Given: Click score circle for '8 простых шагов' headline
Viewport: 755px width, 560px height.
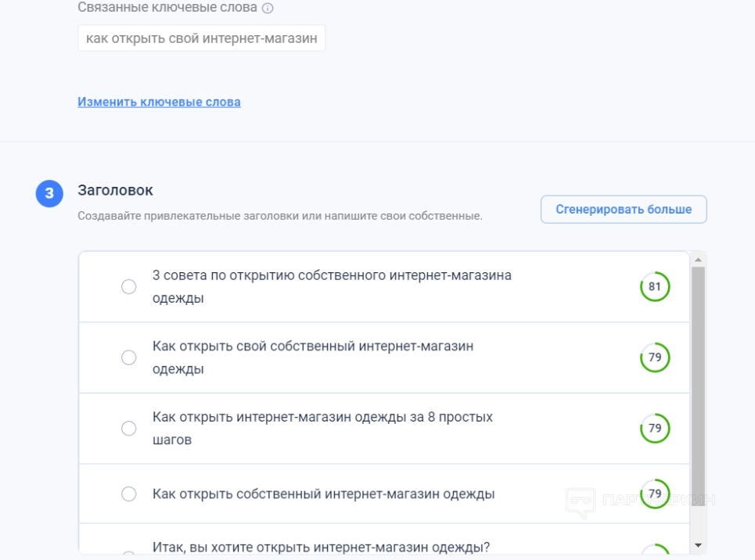Looking at the screenshot, I should [655, 428].
